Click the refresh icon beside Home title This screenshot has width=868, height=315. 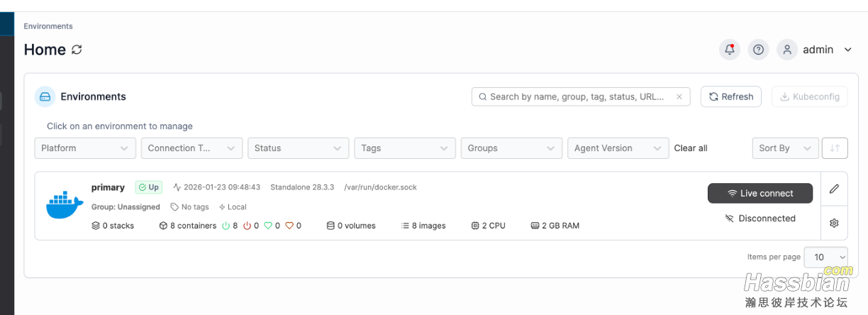(x=77, y=50)
